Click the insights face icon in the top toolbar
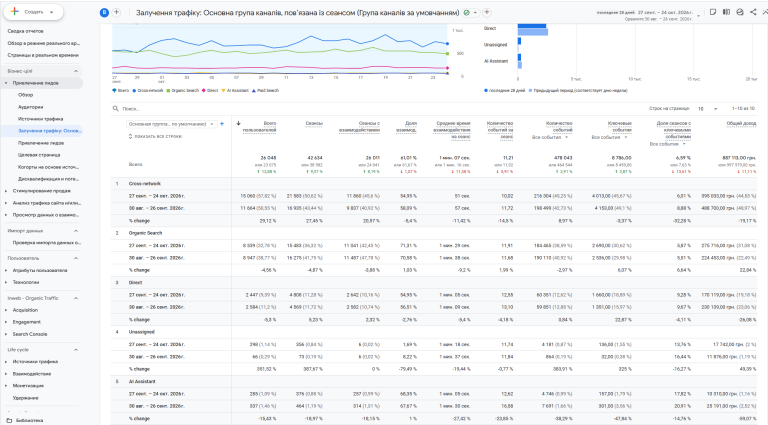 click(740, 12)
